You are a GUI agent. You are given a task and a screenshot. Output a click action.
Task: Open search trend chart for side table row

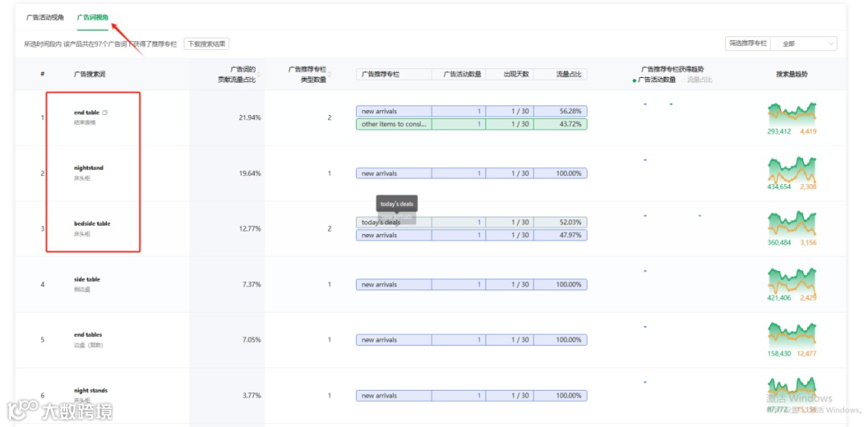[792, 280]
